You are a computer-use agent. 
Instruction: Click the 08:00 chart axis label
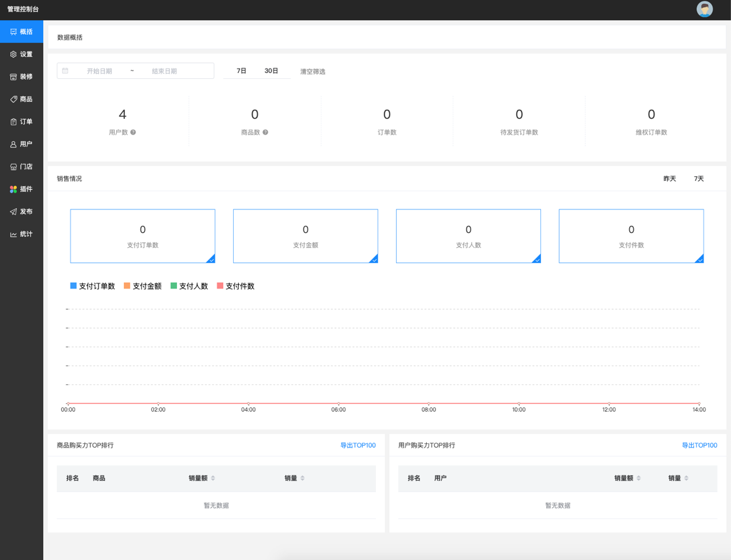429,410
